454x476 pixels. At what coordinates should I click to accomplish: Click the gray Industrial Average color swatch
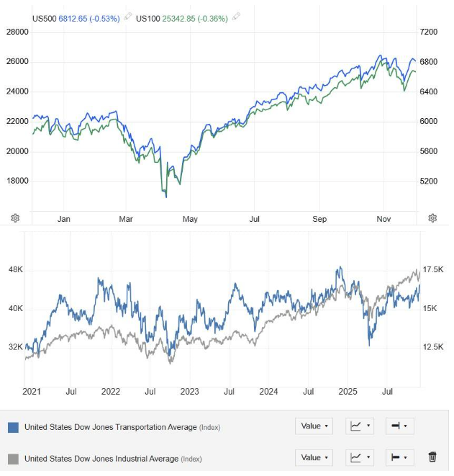13,459
